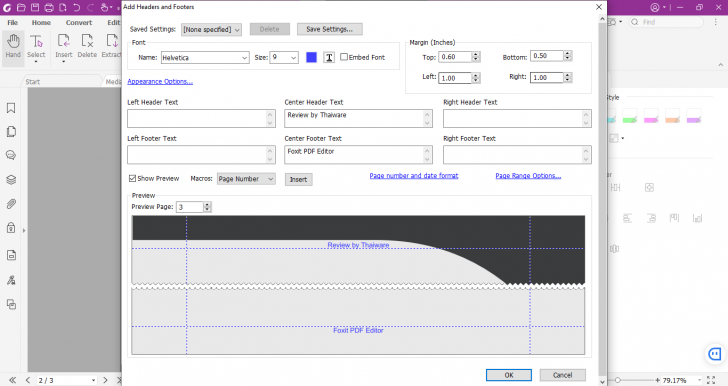The image size is (728, 386).
Task: Click Cancel in the dialog
Action: click(x=563, y=375)
